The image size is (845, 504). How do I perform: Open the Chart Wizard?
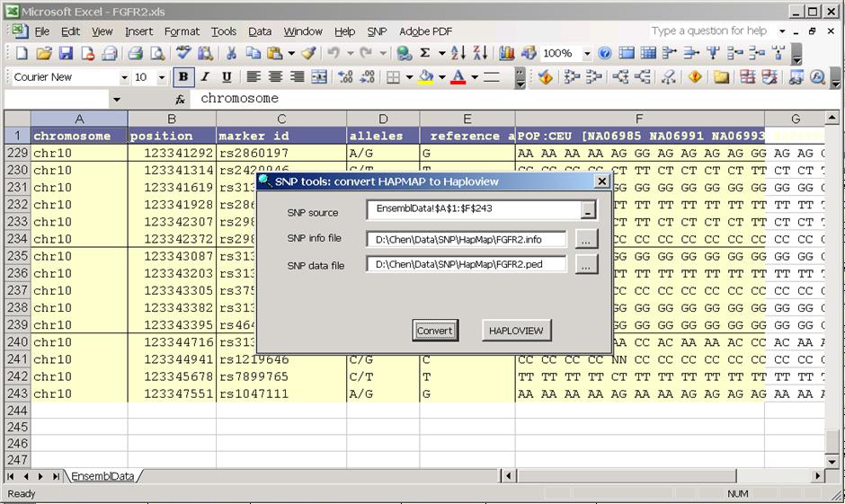coord(507,53)
